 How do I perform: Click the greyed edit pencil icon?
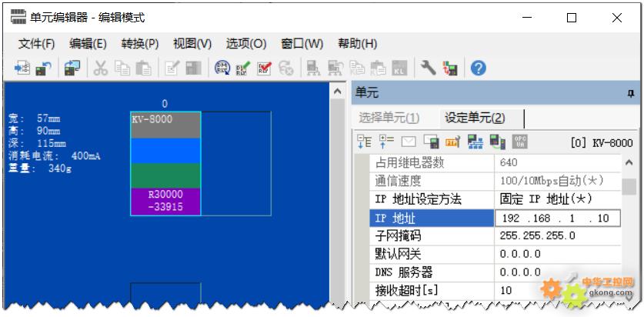point(172,68)
